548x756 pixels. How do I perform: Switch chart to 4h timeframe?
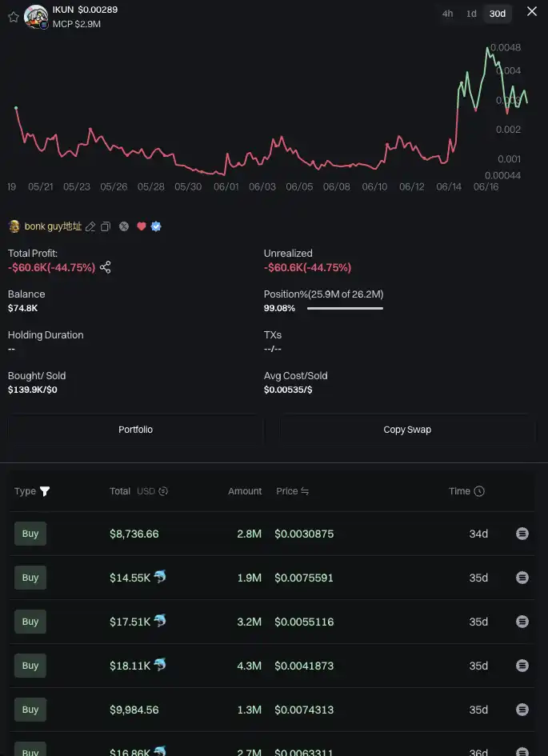(447, 14)
